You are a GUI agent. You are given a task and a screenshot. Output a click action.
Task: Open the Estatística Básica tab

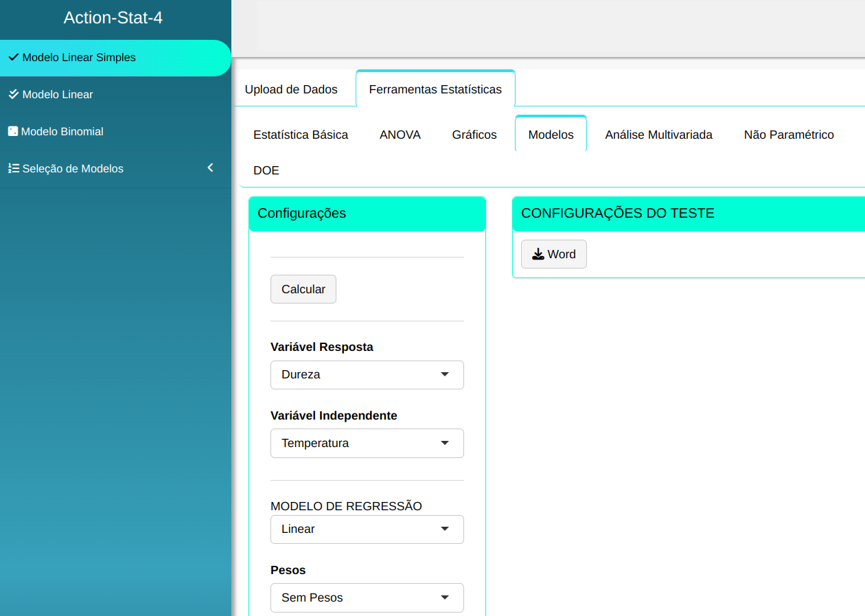[x=301, y=135]
